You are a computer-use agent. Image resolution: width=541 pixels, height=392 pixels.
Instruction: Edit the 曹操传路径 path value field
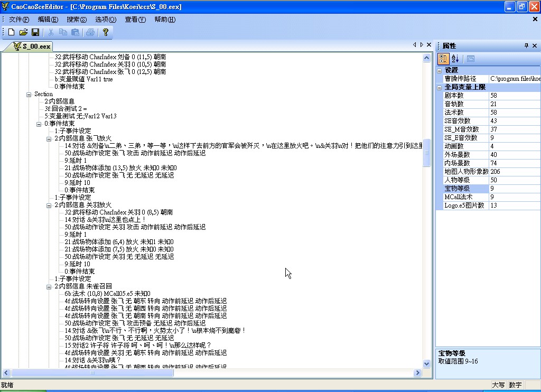click(x=514, y=79)
